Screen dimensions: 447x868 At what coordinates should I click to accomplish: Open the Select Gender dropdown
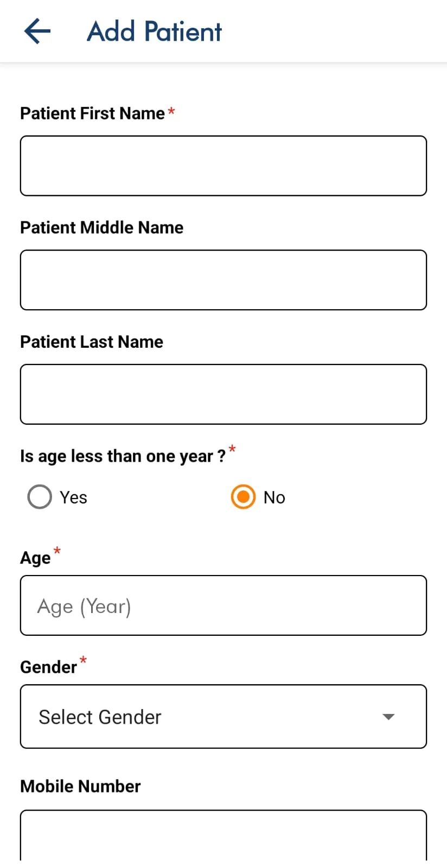pyautogui.click(x=224, y=717)
